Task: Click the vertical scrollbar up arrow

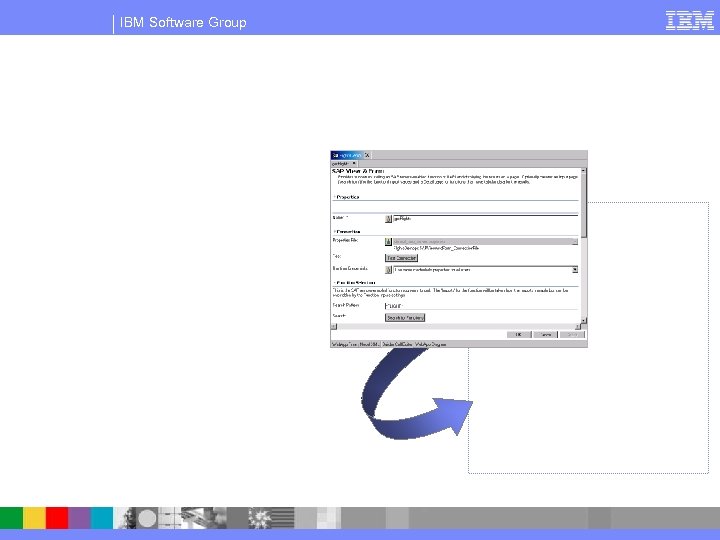Action: point(584,171)
